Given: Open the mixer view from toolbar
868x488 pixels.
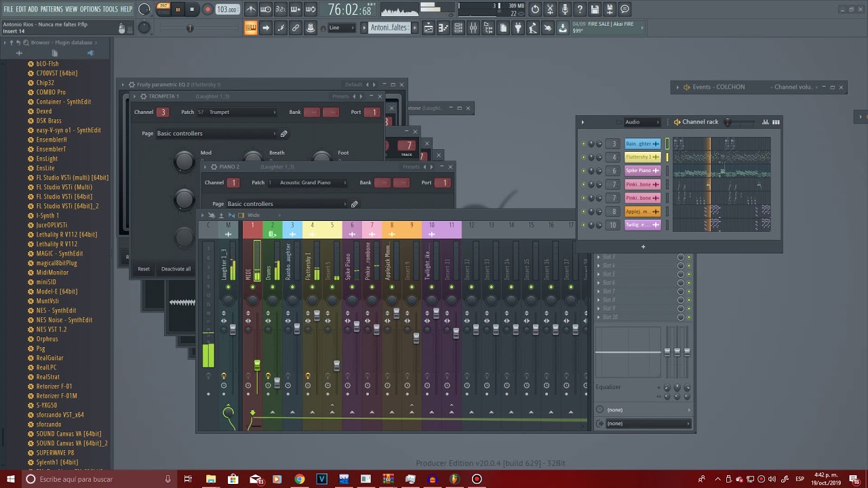Looking at the screenshot, I should point(473,28).
